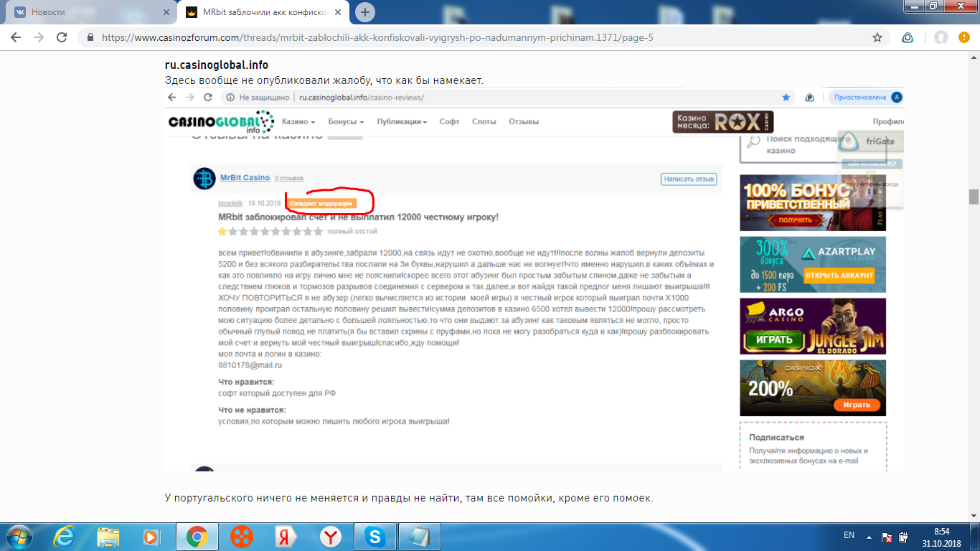Click ОТКРЫТЬ АККАУНТ on AzartPlay banner

tap(839, 275)
